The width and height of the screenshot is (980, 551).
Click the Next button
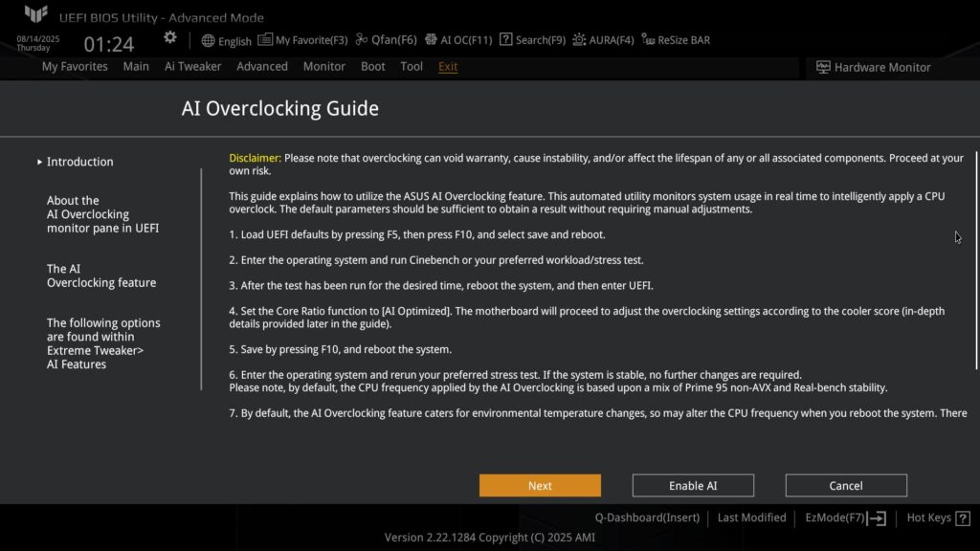pyautogui.click(x=540, y=485)
